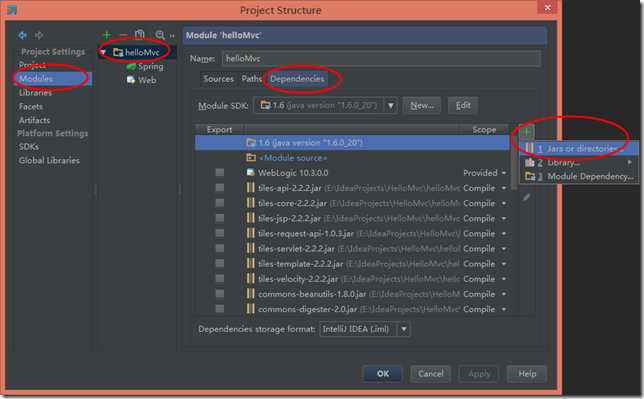
Task: Click the commons-beanutils-1.8.0.jar jar icon
Action: pyautogui.click(x=250, y=294)
